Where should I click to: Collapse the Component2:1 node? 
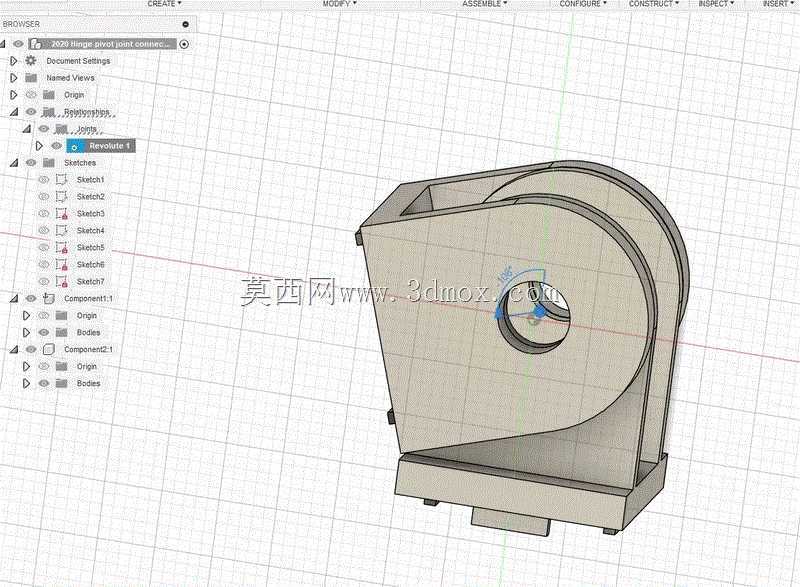pos(14,349)
